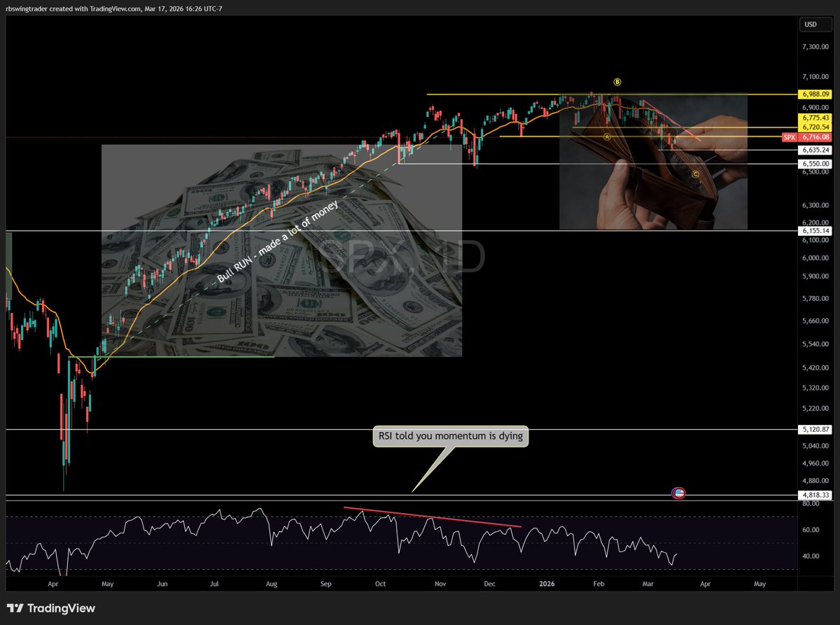Select the pile of dollar bills image

pyautogui.click(x=282, y=251)
